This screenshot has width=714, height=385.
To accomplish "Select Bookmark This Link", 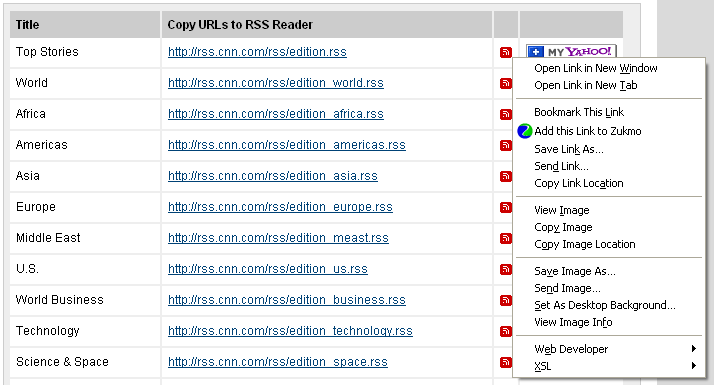I will pos(608,112).
